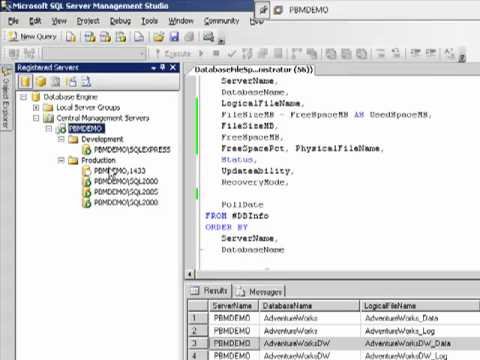Collapse the Central Management Servers node

[x=36, y=118]
